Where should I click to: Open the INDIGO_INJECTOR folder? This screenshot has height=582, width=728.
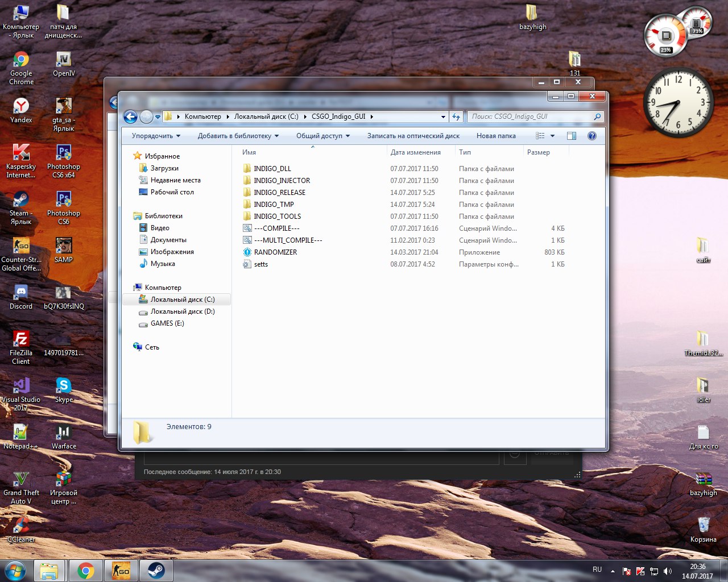click(282, 181)
